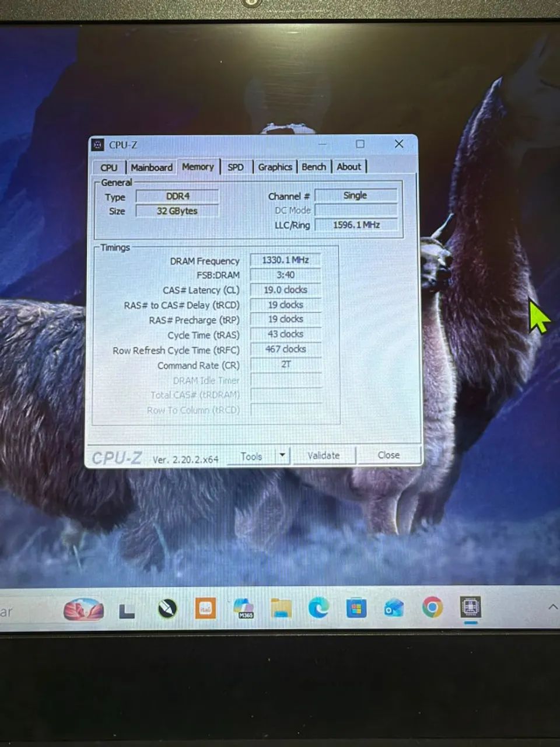Screen dimensions: 560x747
Task: Click the empty Total CAS# (tRDRAM) field
Action: coord(285,395)
